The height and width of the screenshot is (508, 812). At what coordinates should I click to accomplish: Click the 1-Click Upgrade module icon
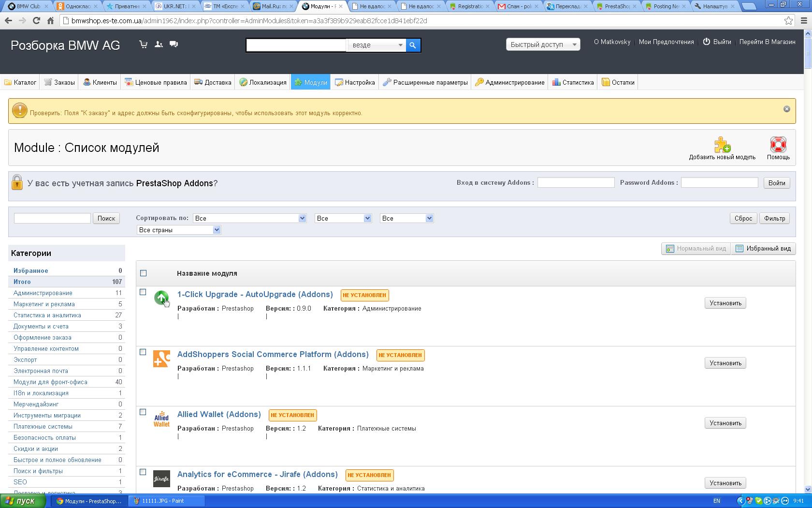click(x=161, y=298)
